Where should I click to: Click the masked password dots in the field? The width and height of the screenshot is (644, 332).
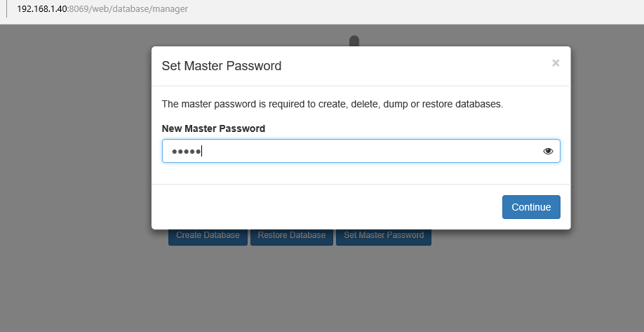[186, 151]
